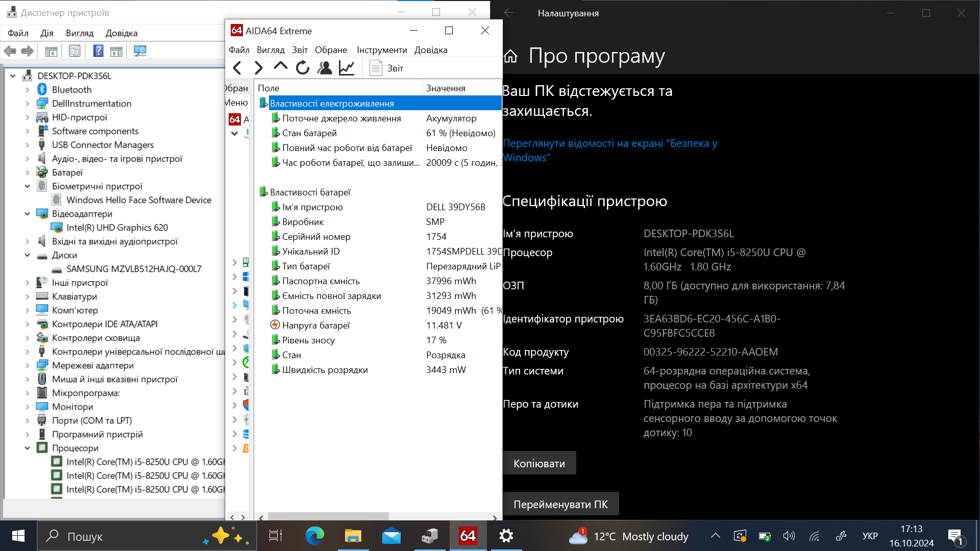
Task: Click Wi-Fi network icon in system tray
Action: 815,536
